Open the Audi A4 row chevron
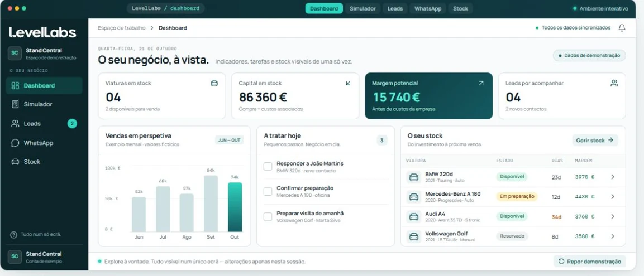This screenshot has height=276, width=644. [612, 216]
